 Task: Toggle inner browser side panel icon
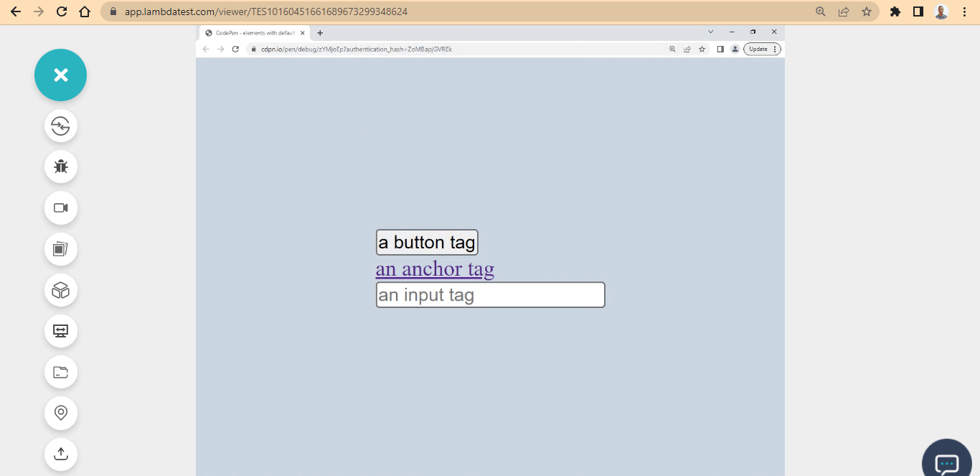720,49
